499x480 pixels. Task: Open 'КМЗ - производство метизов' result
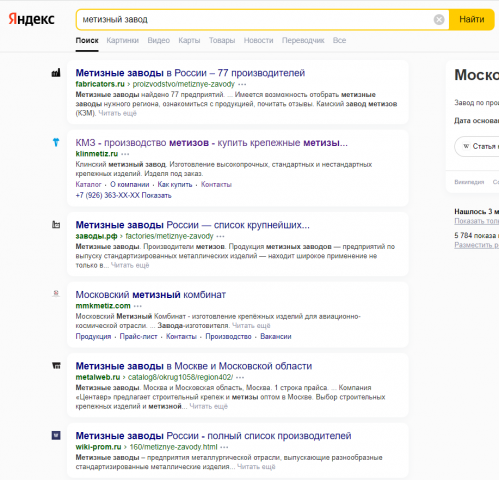pyautogui.click(x=211, y=143)
